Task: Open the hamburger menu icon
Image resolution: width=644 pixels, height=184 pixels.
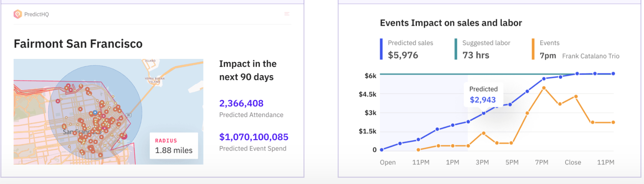Action: pyautogui.click(x=287, y=14)
